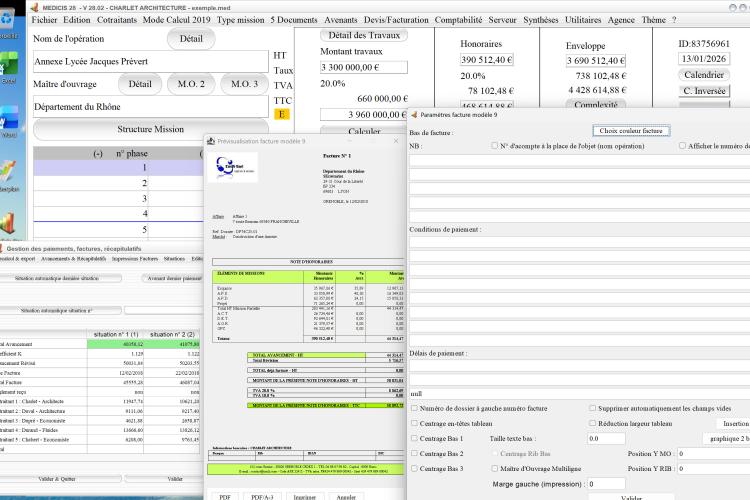The height and width of the screenshot is (500, 750).
Task: Click the C. Inversée button
Action: point(704,91)
